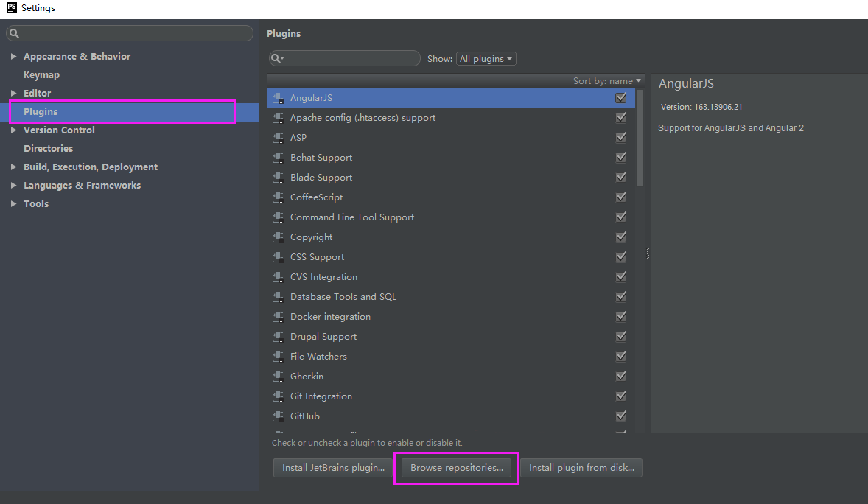Expand the Version Control section
Viewport: 868px width, 504px height.
coord(14,130)
